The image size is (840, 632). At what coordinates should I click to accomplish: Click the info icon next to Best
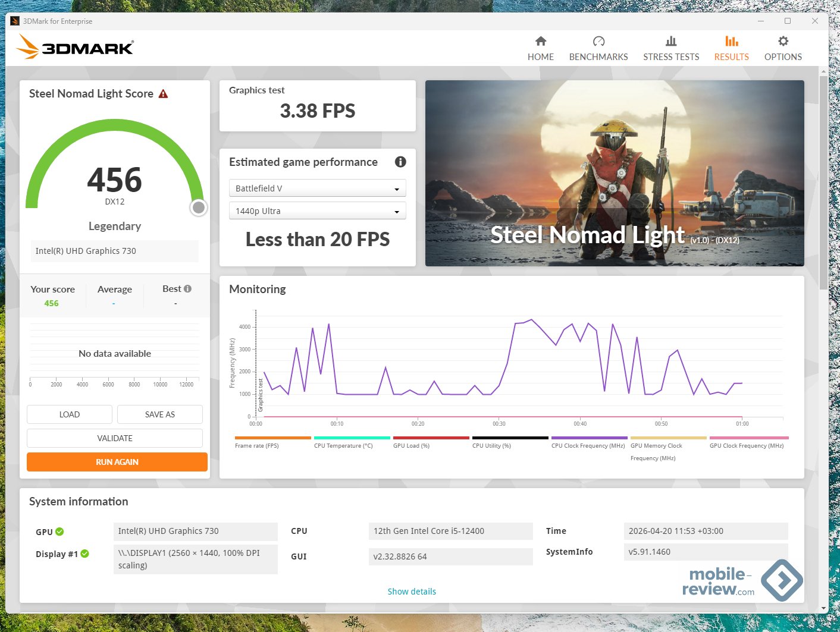coord(188,289)
